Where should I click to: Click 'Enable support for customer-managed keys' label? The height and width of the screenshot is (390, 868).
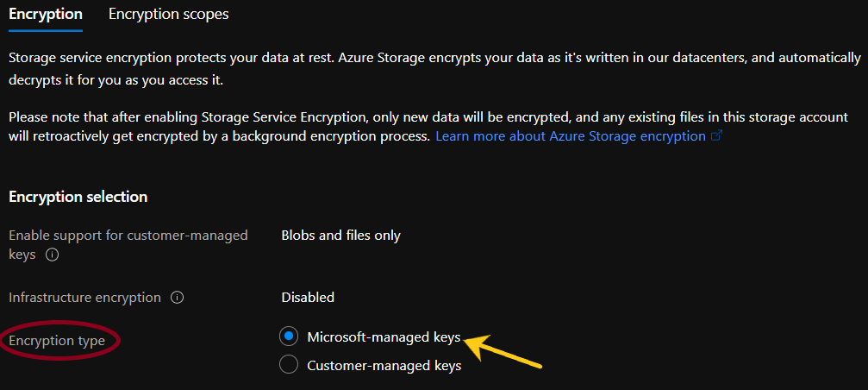[128, 235]
